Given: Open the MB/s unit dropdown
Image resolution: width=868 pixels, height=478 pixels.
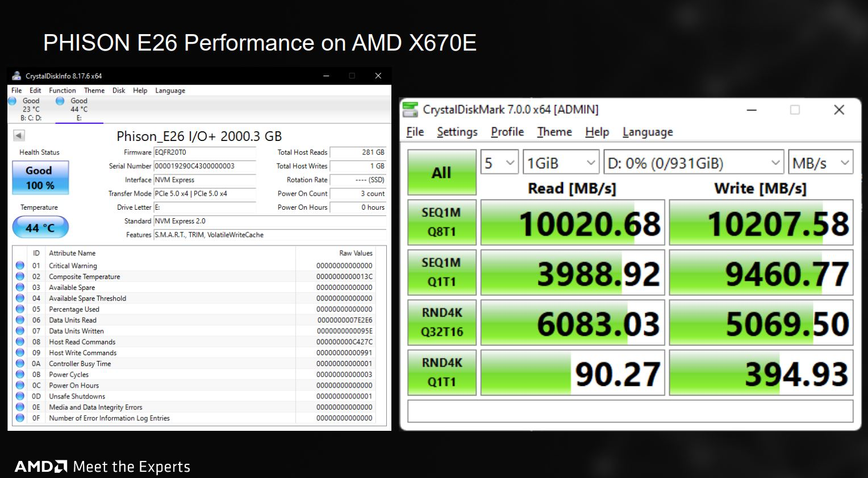Looking at the screenshot, I should tap(821, 164).
